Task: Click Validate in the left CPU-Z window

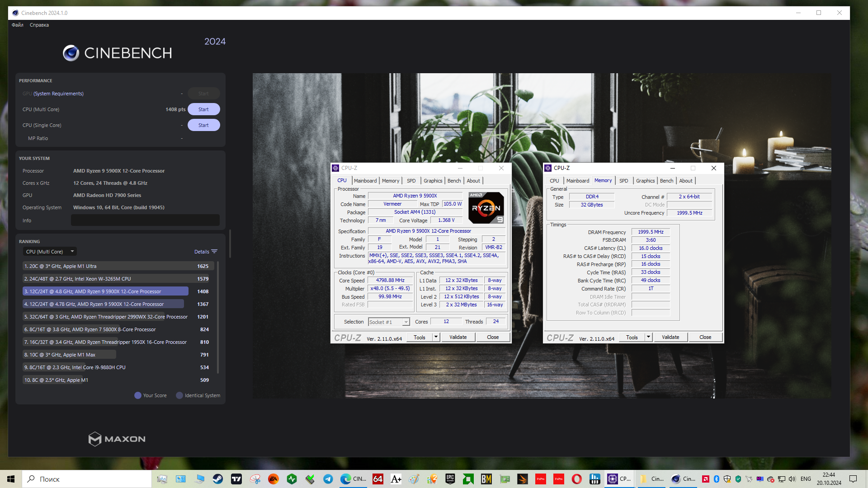Action: pos(458,337)
